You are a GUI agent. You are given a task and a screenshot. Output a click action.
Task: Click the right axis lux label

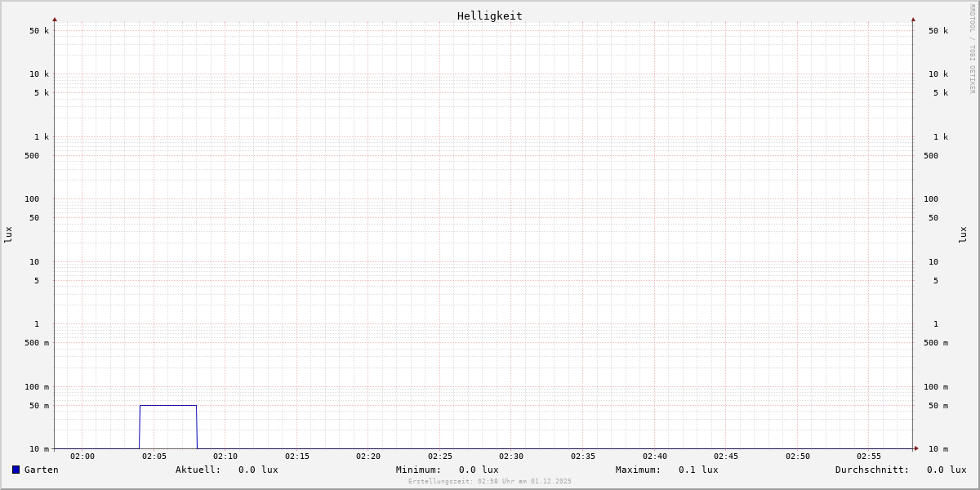tap(963, 234)
